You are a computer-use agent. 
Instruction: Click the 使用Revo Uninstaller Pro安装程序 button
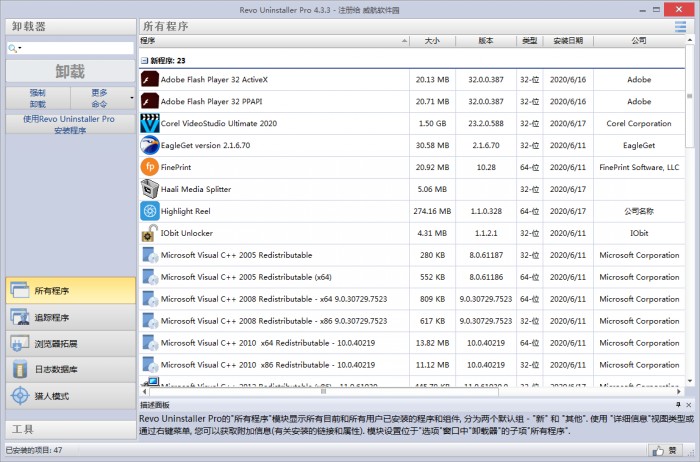(68, 124)
